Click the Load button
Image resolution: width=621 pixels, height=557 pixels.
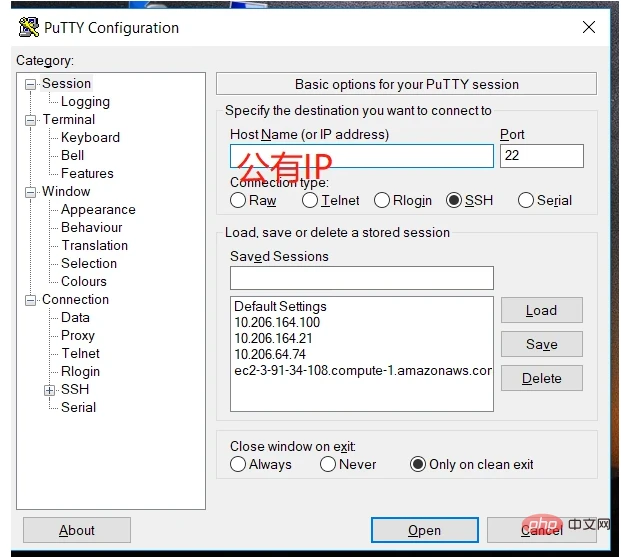(x=541, y=310)
